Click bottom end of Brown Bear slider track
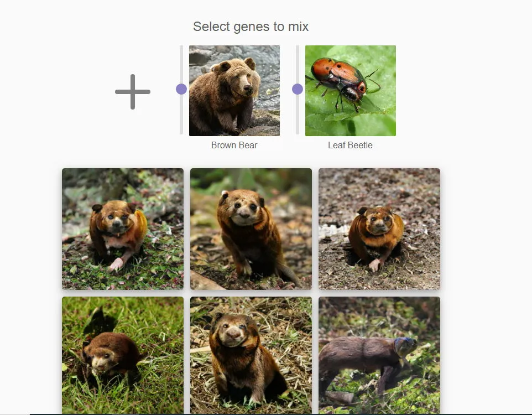The height and width of the screenshot is (415, 532). click(181, 133)
